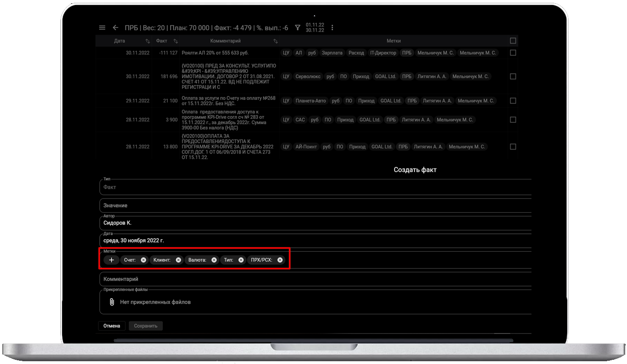The width and height of the screenshot is (627, 364).
Task: Click the Зарплата tag in first row
Action: point(332,53)
